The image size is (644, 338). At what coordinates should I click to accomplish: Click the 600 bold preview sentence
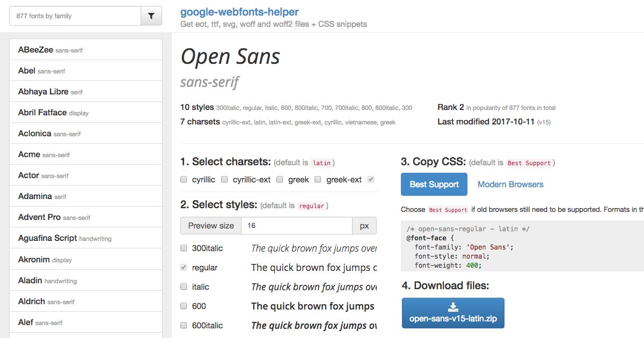[x=313, y=306]
